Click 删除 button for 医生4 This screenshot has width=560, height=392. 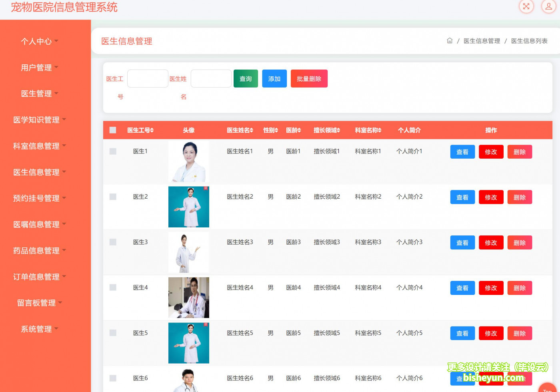[x=520, y=288]
